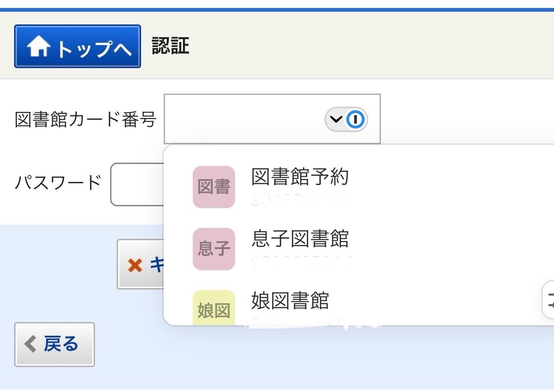Image resolution: width=554 pixels, height=392 pixels.
Task: Click the 1Password icon in card number field
Action: tap(356, 120)
